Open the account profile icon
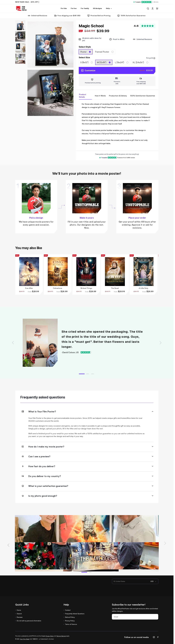 [x=153, y=8]
